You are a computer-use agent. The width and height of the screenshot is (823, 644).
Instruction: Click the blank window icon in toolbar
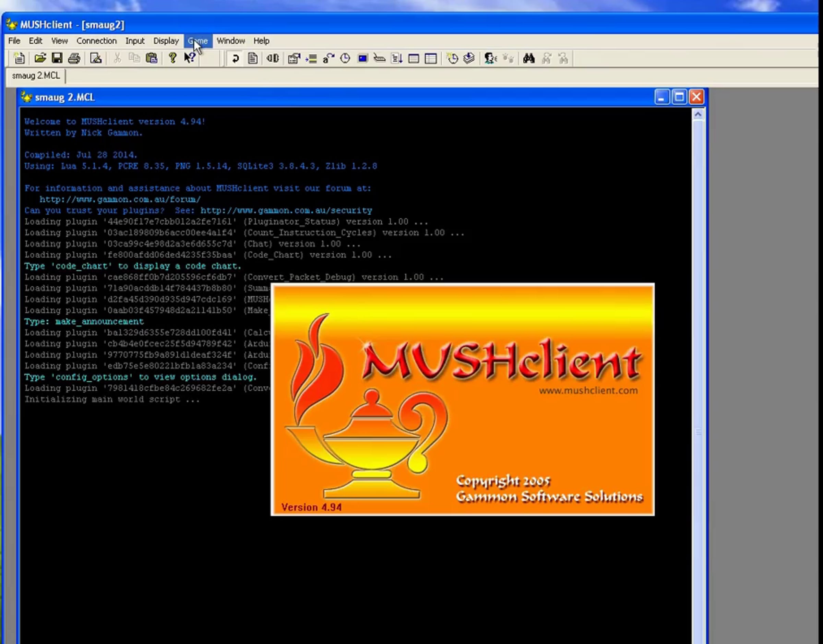[x=414, y=58]
